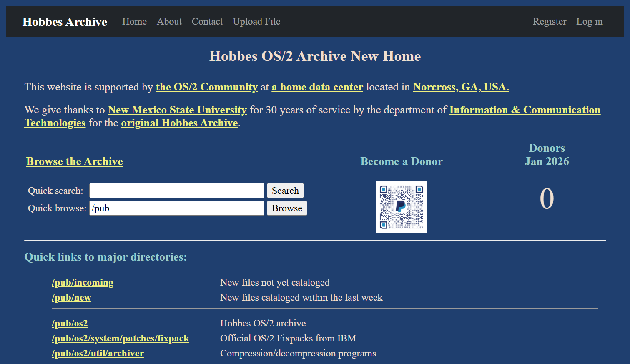Open the /pub/os2/system/patches/fixpack directory

[120, 339]
